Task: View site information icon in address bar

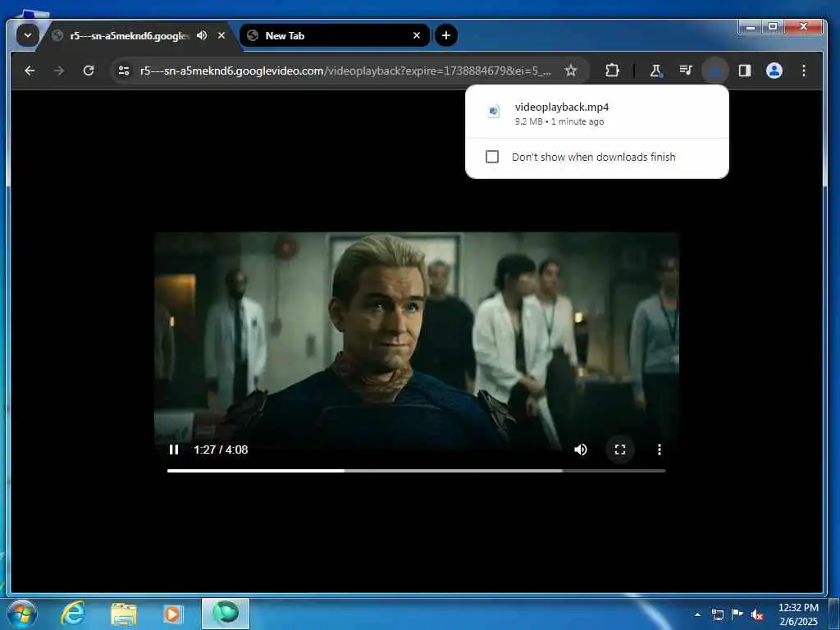Action: click(x=124, y=71)
